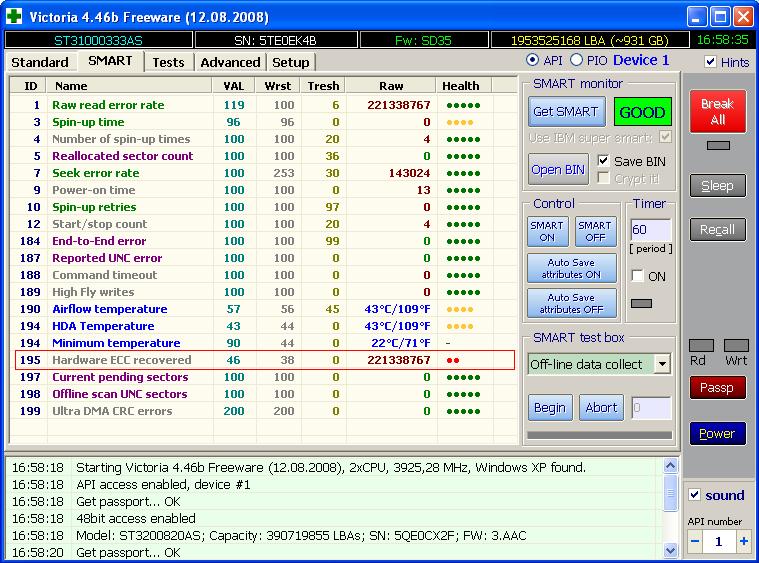
Task: Click the API number field showing 1
Action: tap(719, 542)
